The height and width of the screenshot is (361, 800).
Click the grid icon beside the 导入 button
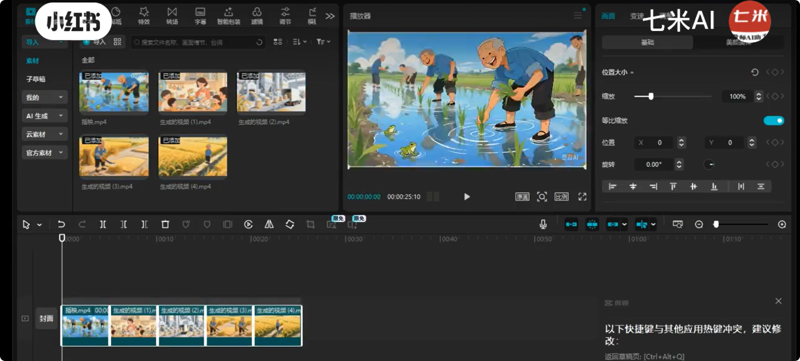118,42
